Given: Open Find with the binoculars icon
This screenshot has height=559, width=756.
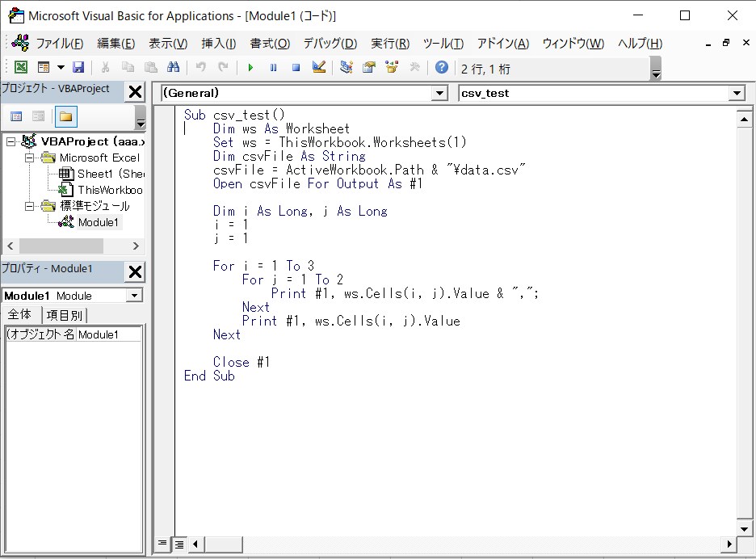Looking at the screenshot, I should [x=173, y=68].
